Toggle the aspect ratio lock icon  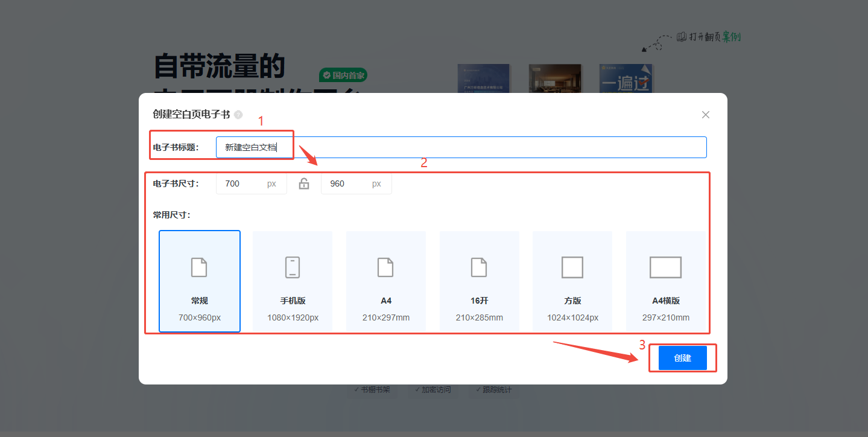[304, 183]
